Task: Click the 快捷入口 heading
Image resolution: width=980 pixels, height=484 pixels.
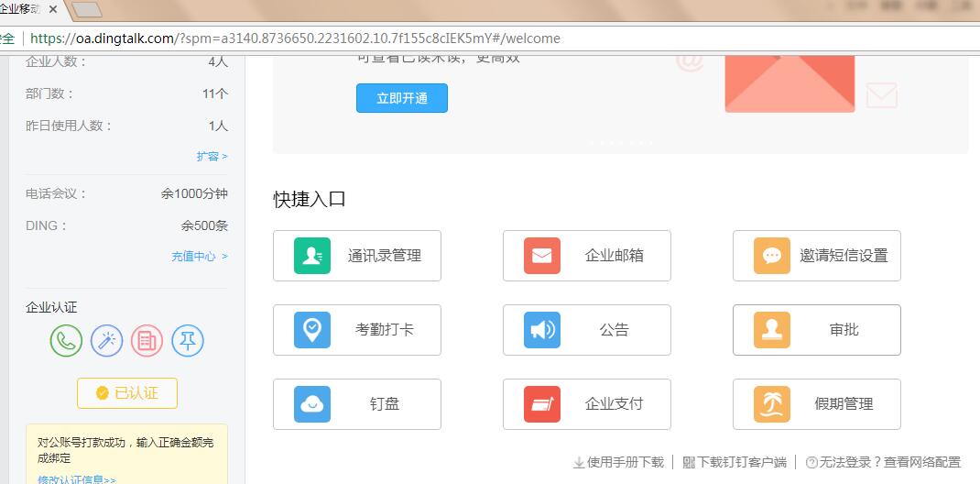Action: [x=310, y=200]
